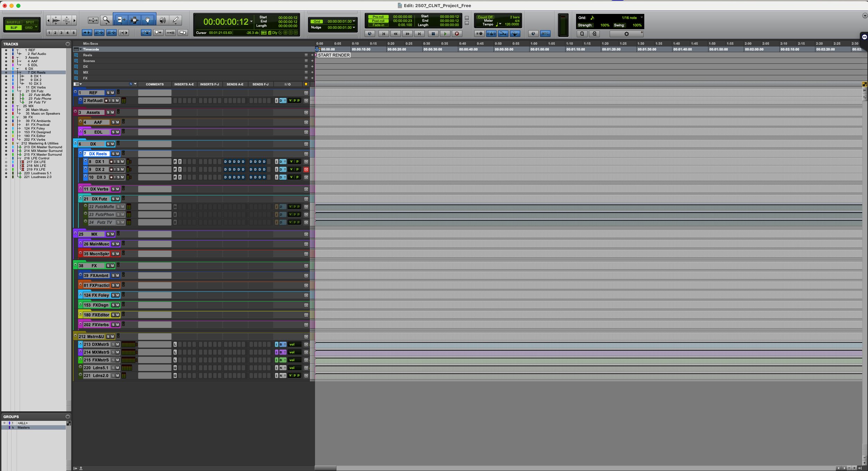The image size is (868, 471).
Task: Select the Zoomer magnifier tool
Action: pos(106,20)
